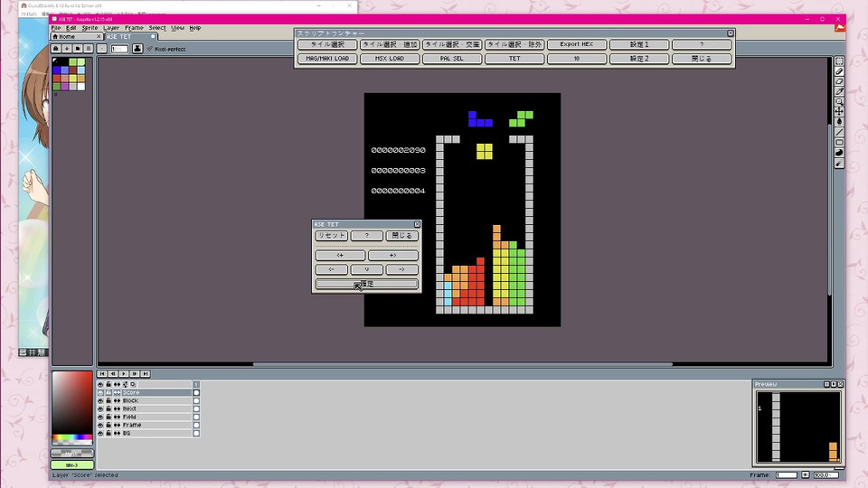Pick the blue swatch in the palette
Image resolution: width=868 pixels, height=488 pixels.
coord(57,70)
